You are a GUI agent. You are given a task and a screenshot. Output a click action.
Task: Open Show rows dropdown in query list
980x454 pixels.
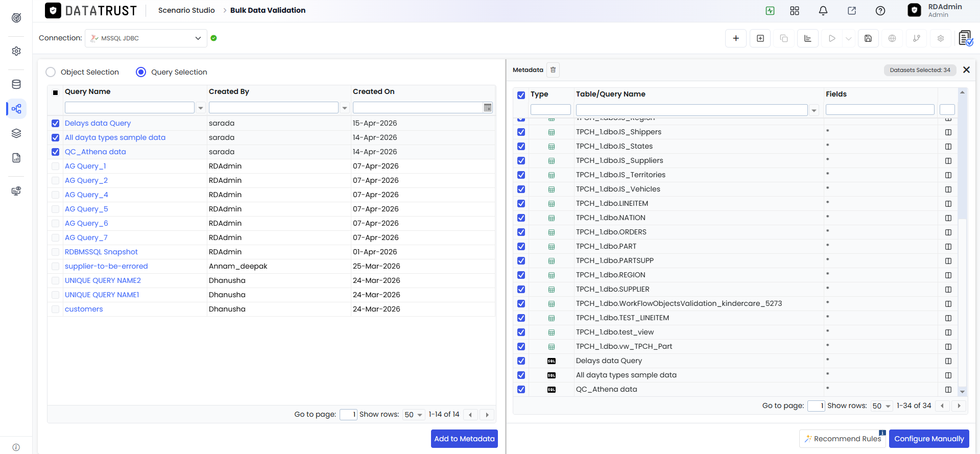[x=414, y=415]
